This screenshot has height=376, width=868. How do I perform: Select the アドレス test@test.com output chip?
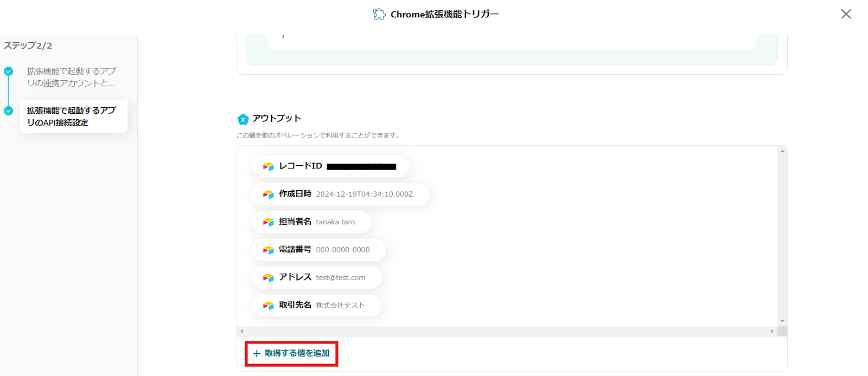click(x=316, y=277)
